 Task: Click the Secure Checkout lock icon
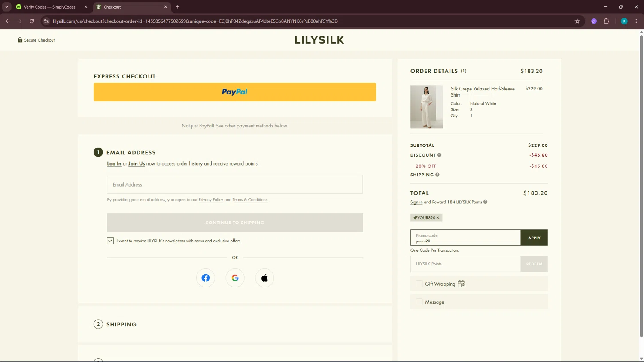click(20, 40)
